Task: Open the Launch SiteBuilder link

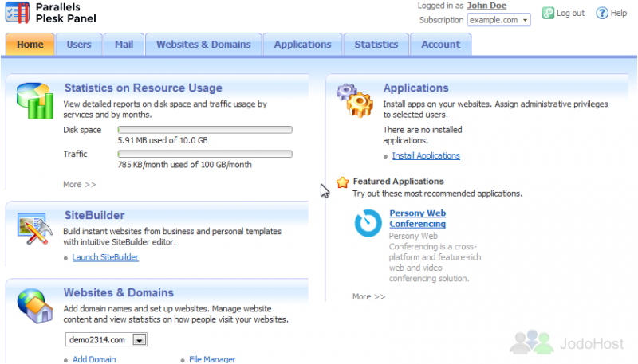Action: 105,257
